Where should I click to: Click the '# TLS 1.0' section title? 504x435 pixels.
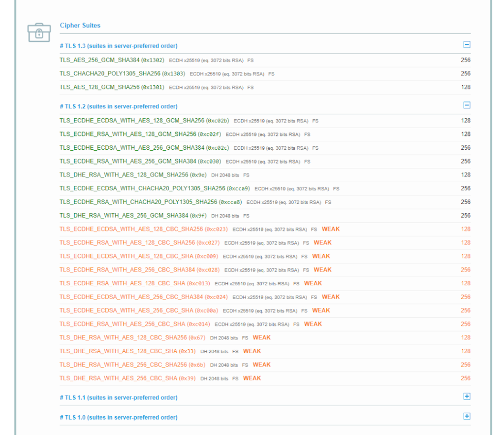119,417
